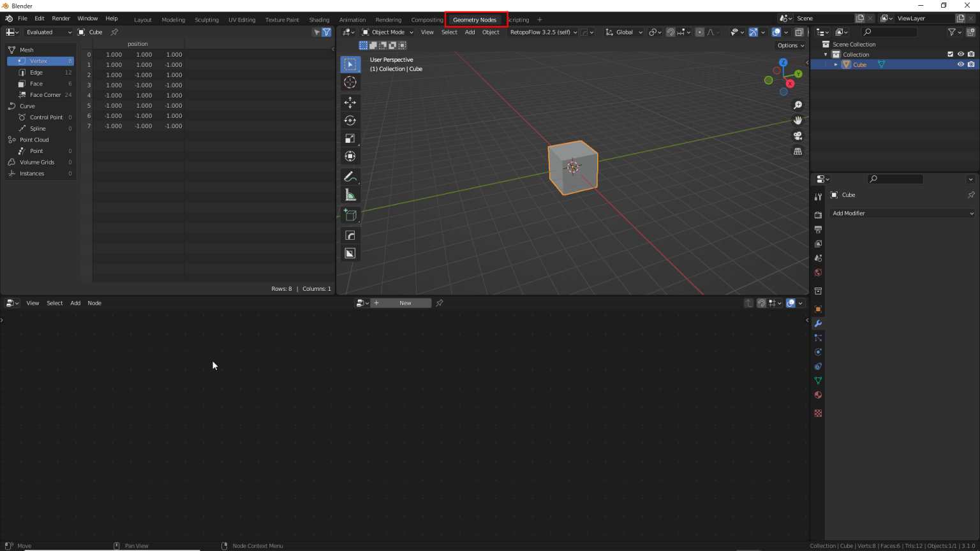980x551 pixels.
Task: Select the Rotate tool
Action: pos(350,120)
